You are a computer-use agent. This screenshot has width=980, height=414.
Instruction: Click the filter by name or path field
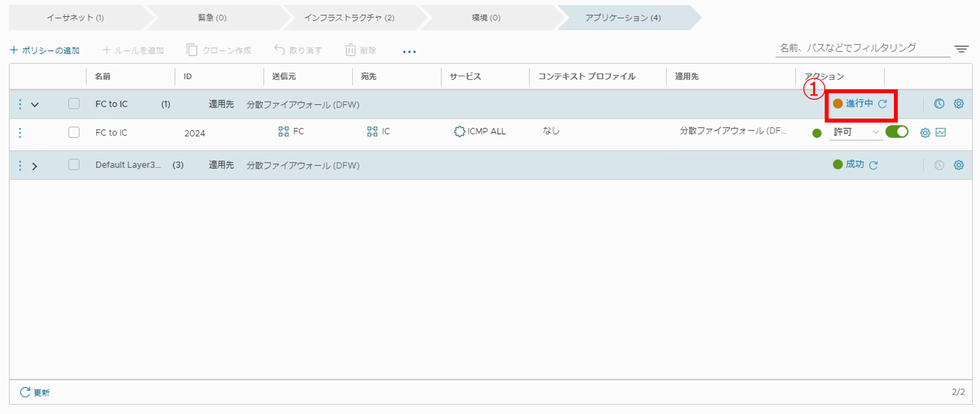pos(861,48)
